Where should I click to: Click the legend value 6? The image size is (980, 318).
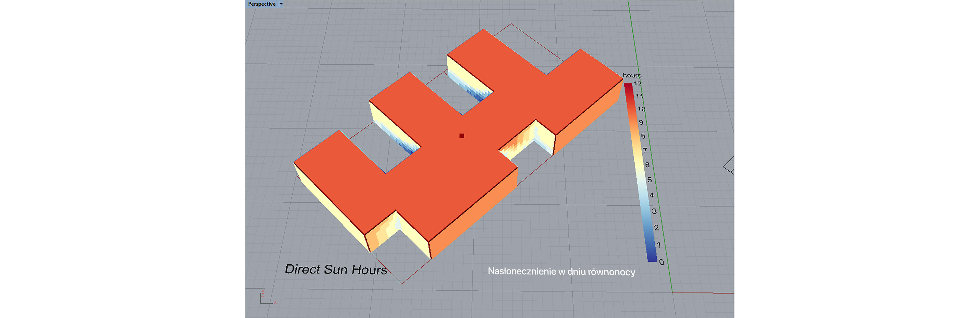tap(647, 165)
